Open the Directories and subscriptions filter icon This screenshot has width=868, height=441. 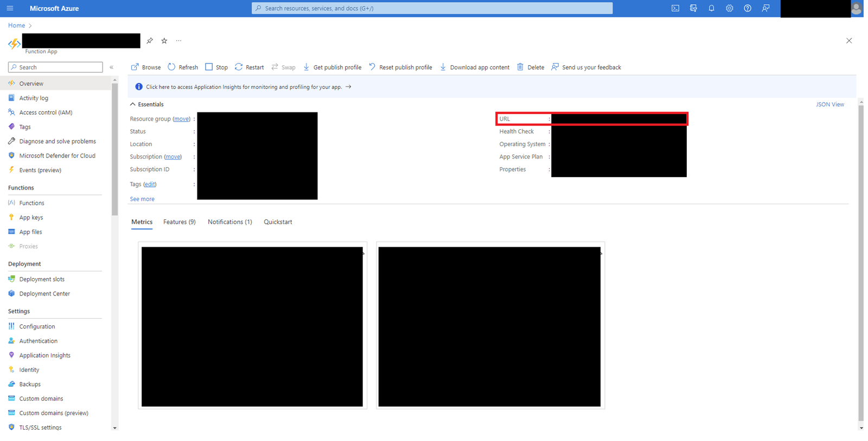[x=693, y=8]
